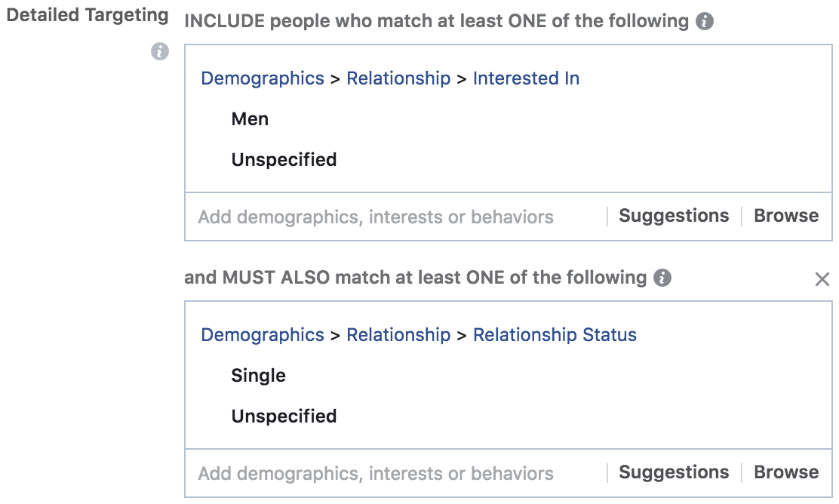839x504 pixels.
Task: Open Browse in the first targeting box
Action: (x=786, y=216)
